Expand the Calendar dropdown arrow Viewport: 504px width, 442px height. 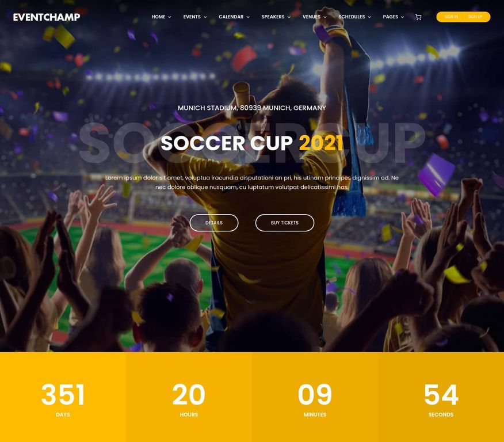coord(248,17)
